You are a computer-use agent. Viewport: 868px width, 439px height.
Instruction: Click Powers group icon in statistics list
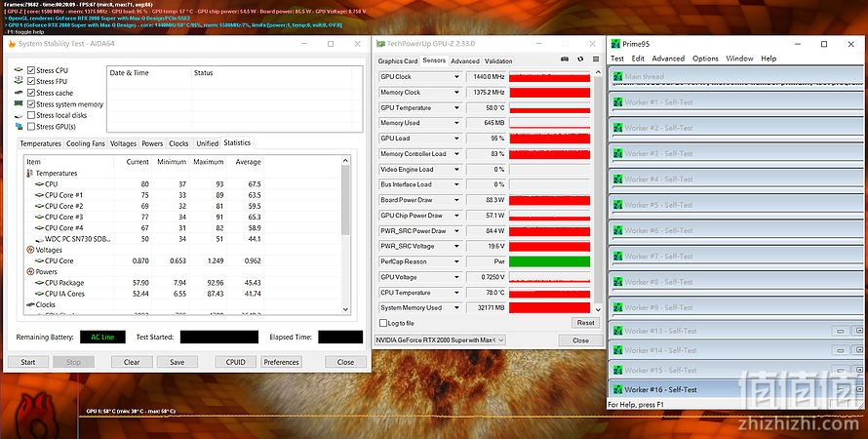30,272
